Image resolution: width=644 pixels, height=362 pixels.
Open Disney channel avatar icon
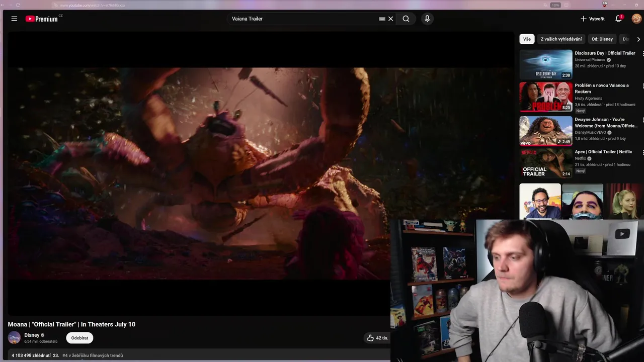[14, 338]
